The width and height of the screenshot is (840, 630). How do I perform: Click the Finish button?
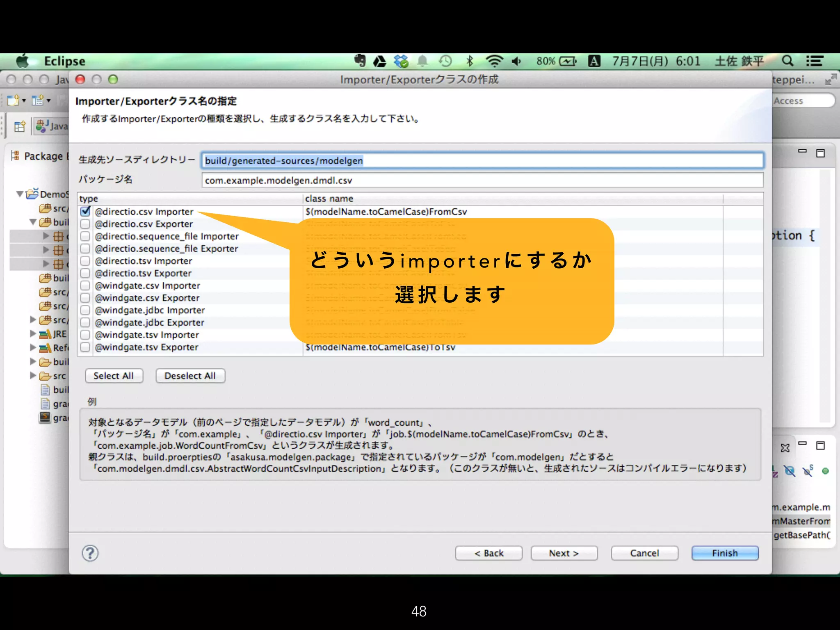coord(724,553)
